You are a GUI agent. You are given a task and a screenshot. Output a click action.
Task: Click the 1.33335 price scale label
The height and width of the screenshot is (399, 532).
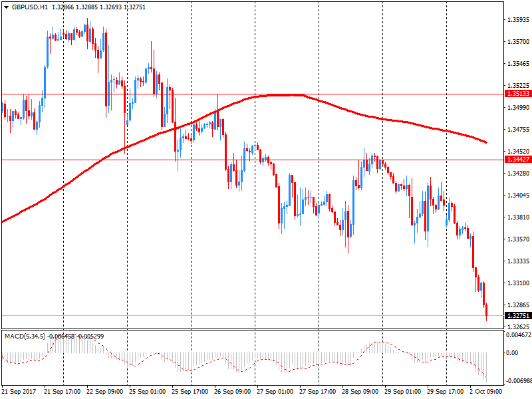point(518,261)
